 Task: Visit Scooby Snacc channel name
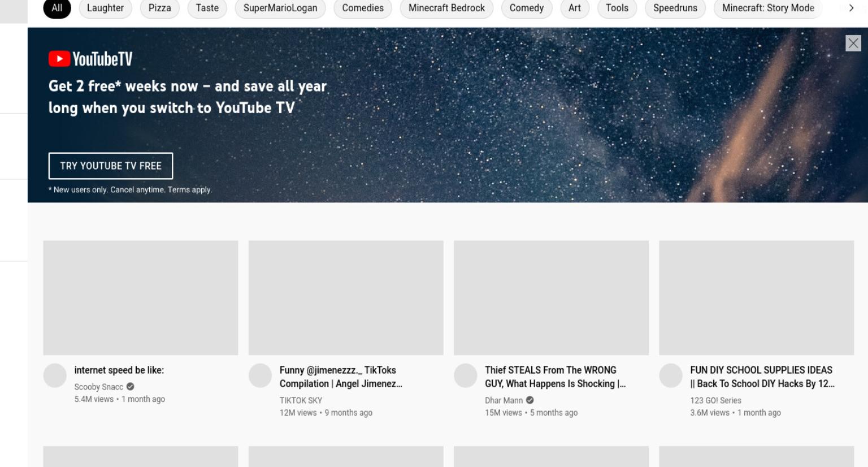tap(99, 387)
